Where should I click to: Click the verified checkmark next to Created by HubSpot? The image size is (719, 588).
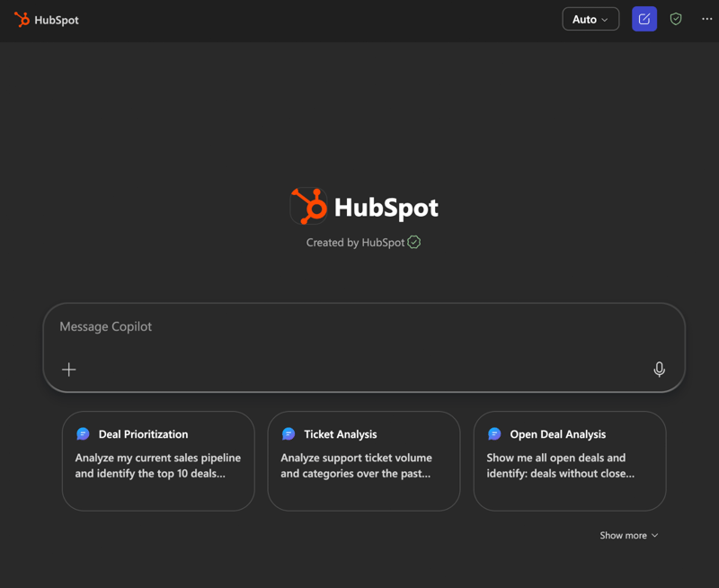[413, 242]
